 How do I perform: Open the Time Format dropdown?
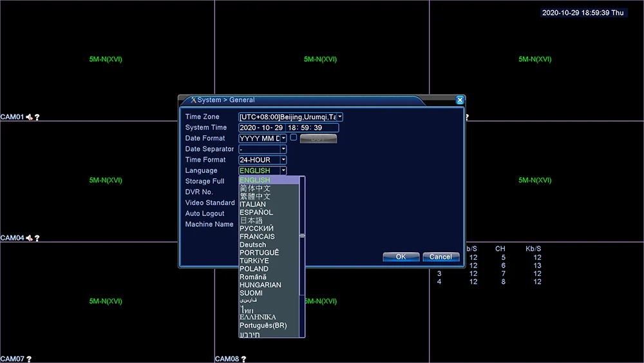point(283,160)
